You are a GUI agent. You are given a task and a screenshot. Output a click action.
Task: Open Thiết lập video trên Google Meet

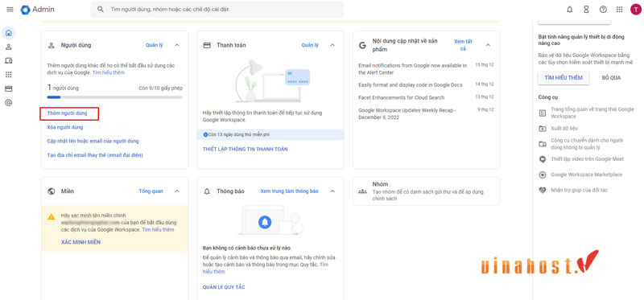588,159
